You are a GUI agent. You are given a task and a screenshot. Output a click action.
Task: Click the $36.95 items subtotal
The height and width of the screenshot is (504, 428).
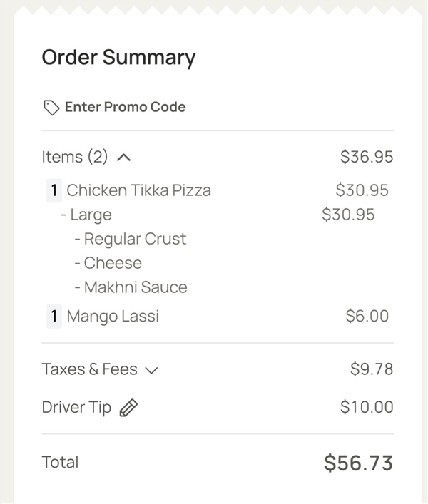367,157
